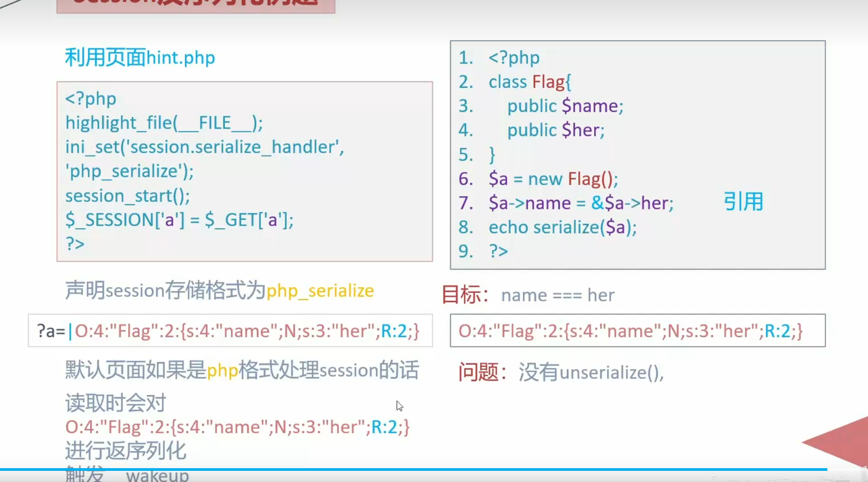This screenshot has width=868, height=482.
Task: Click the ?a= payload input box
Action: click(230, 331)
